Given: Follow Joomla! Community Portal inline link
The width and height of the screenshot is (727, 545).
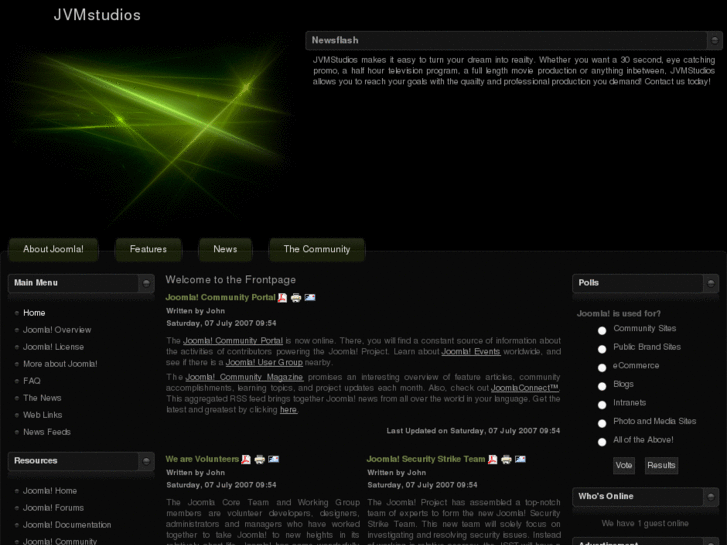Looking at the screenshot, I should pos(233,341).
